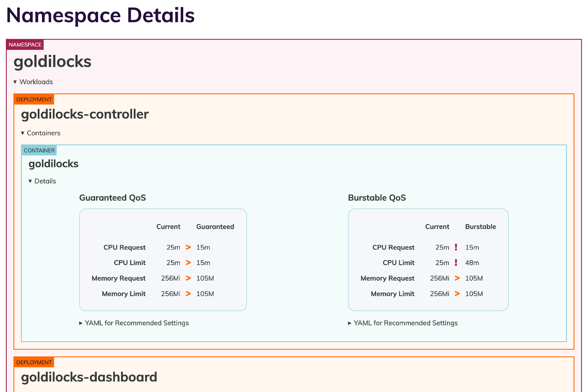Collapse the Workloads section

33,82
